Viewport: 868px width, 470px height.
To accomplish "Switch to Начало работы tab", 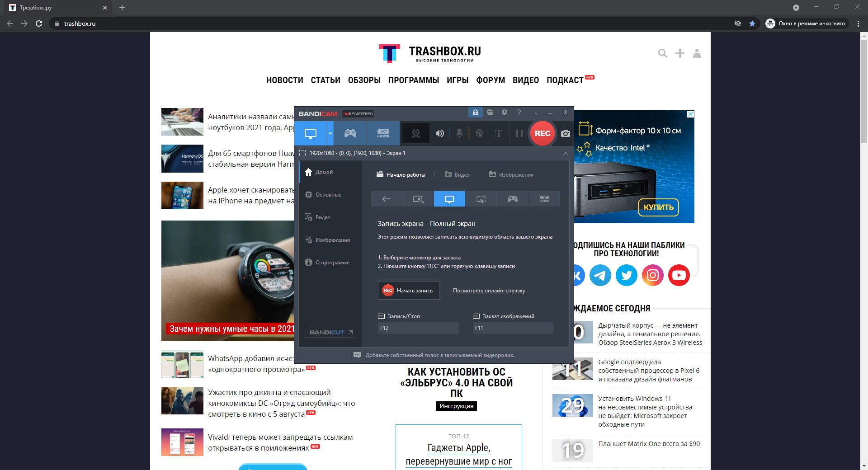I will pyautogui.click(x=401, y=175).
